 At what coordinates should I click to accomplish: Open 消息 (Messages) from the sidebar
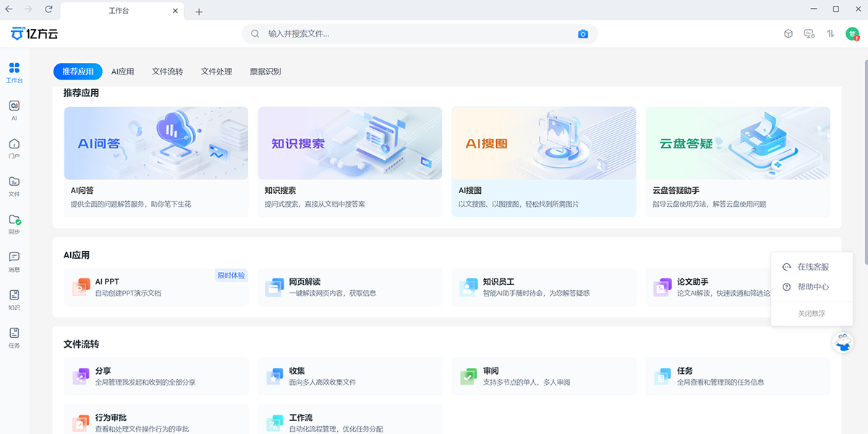click(14, 260)
